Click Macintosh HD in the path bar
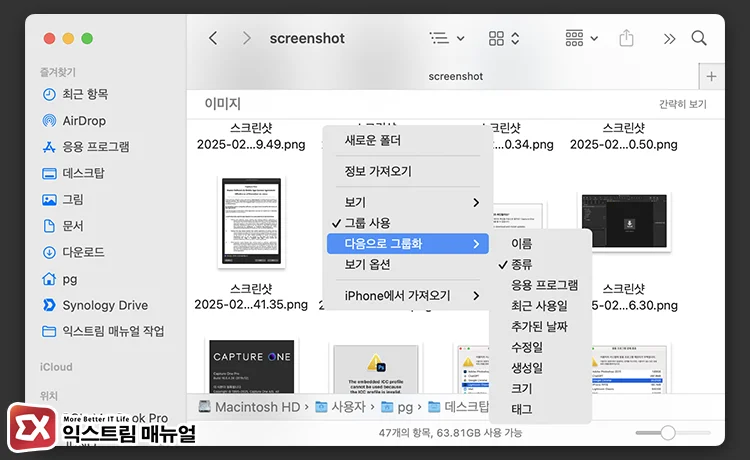The width and height of the screenshot is (750, 460). pos(249,407)
